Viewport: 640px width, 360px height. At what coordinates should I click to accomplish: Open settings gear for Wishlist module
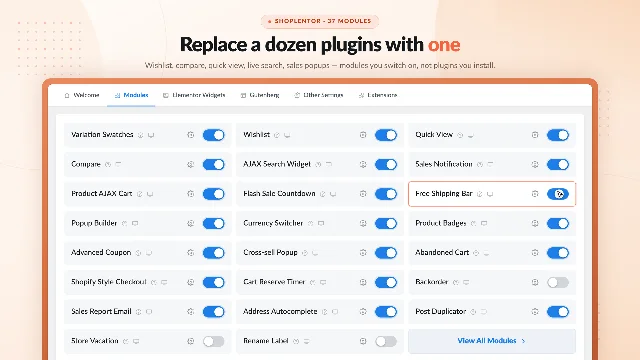click(363, 135)
